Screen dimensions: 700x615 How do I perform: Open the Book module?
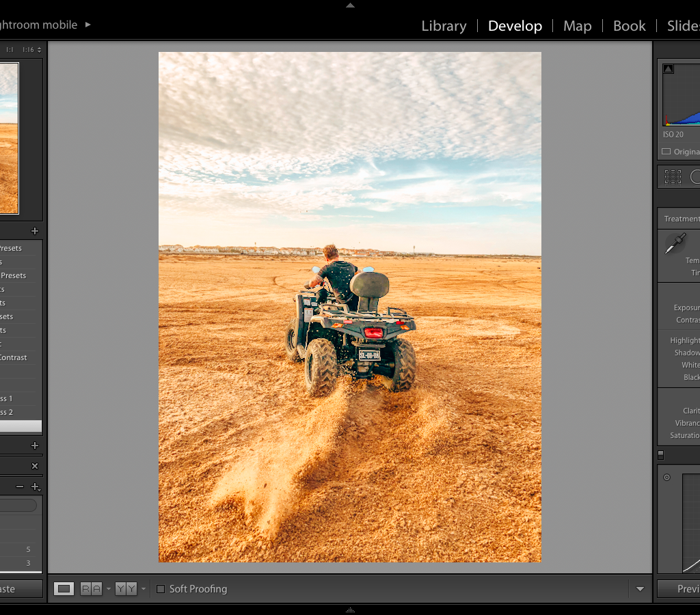point(629,26)
